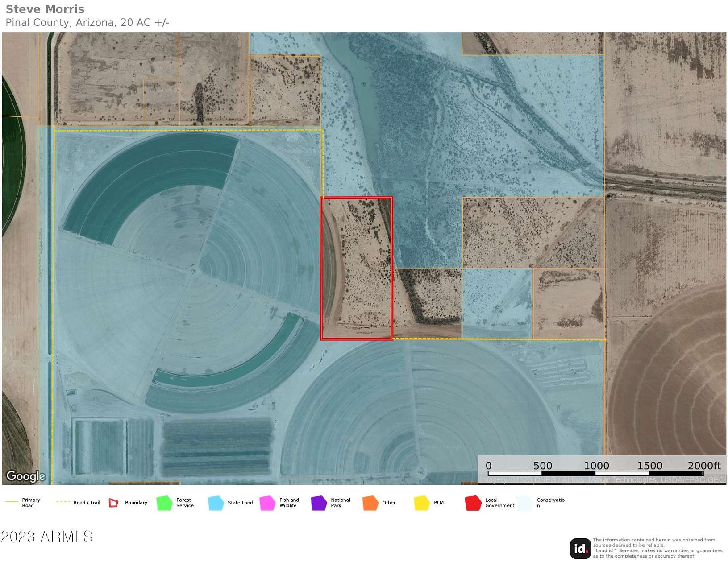Select the National Park legend icon
Screen dimensions: 728x562
pos(318,503)
